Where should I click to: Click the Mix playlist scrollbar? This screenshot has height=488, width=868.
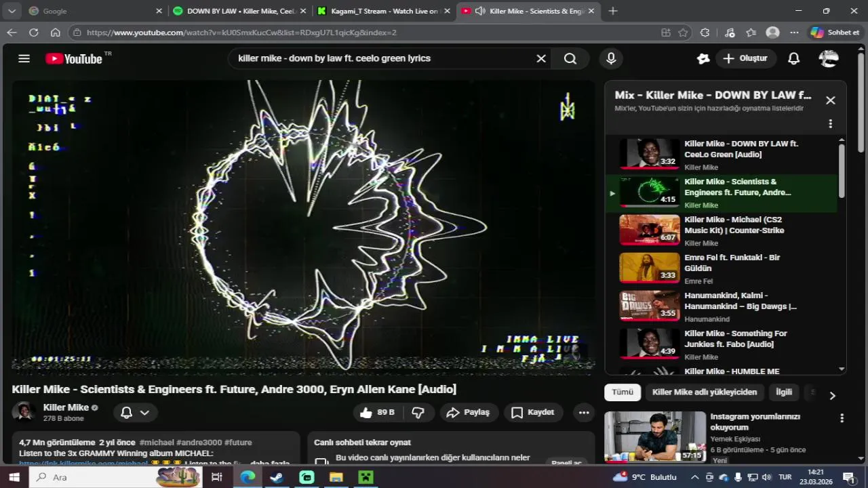[842, 171]
